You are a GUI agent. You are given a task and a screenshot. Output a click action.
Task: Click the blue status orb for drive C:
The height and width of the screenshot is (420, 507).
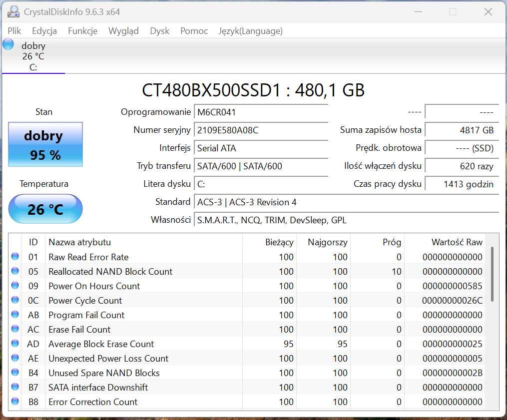(x=8, y=44)
